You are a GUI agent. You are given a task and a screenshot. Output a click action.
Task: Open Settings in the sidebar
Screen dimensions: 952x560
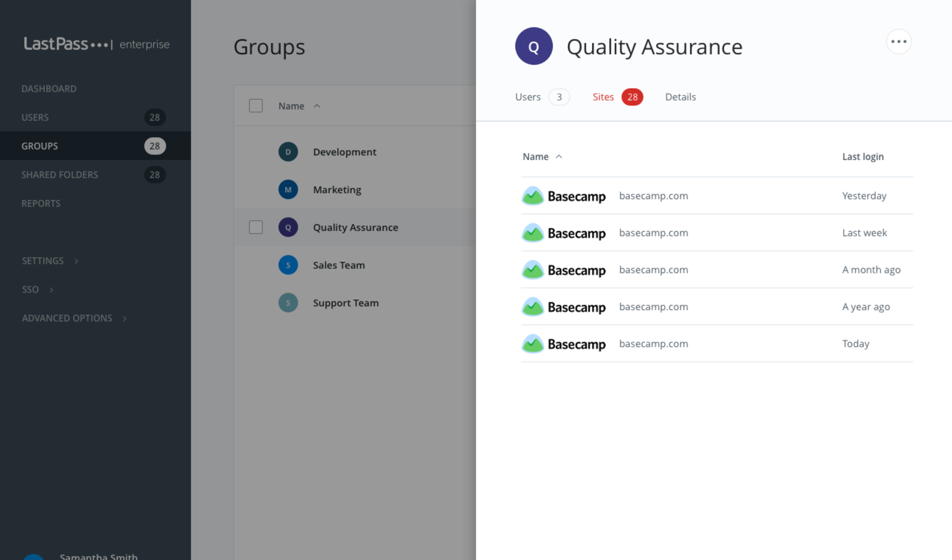(43, 261)
